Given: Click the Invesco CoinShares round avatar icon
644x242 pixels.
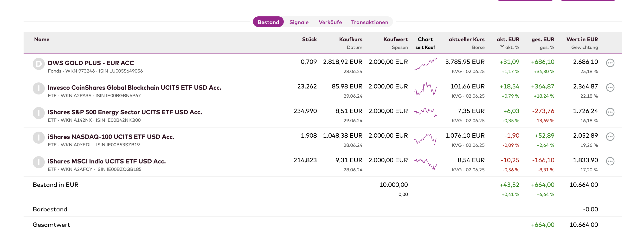Looking at the screenshot, I should [x=39, y=88].
